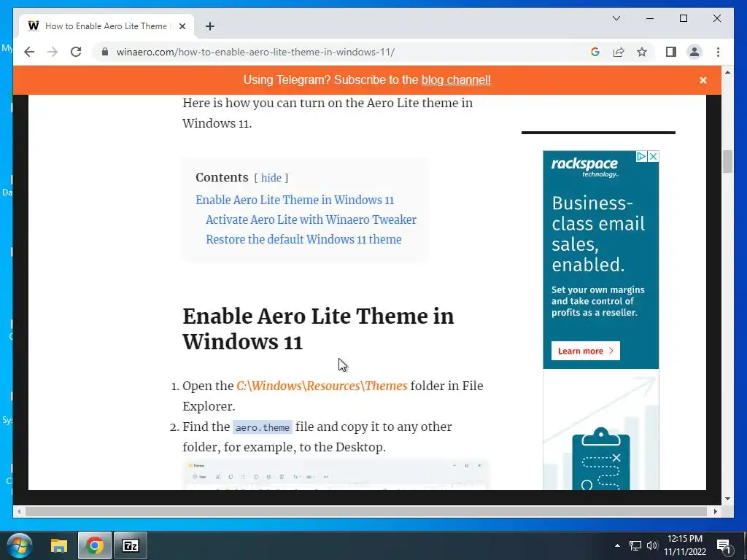Go back with the browser back arrow
The image size is (747, 560).
pyautogui.click(x=29, y=52)
